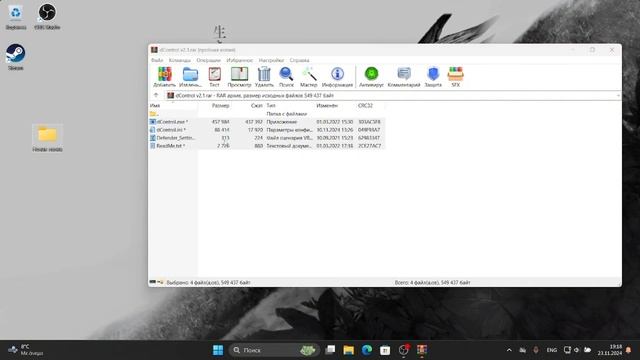Open the Избранное menu
The width and height of the screenshot is (640, 360).
pos(240,60)
